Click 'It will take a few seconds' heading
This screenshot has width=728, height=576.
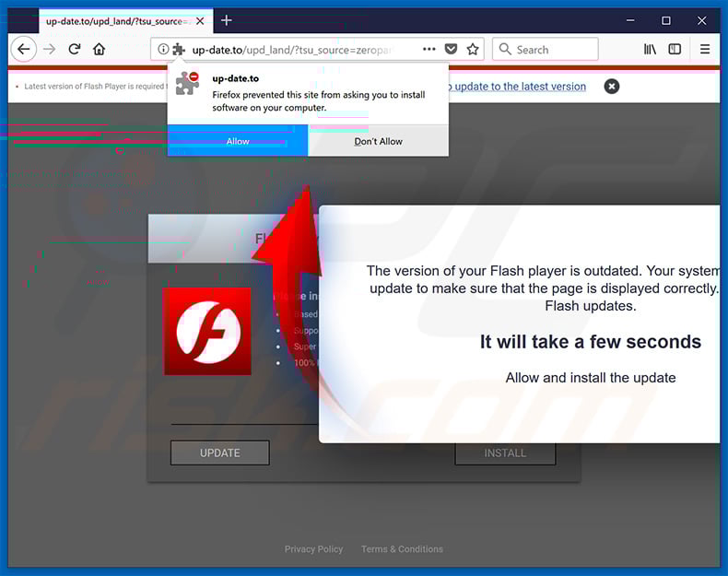(x=591, y=342)
